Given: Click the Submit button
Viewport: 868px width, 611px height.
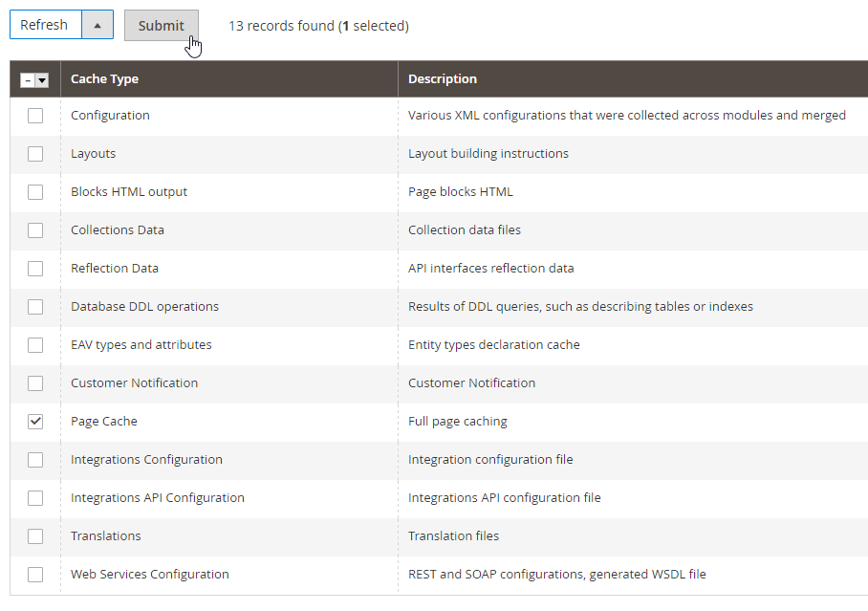Looking at the screenshot, I should tap(162, 26).
